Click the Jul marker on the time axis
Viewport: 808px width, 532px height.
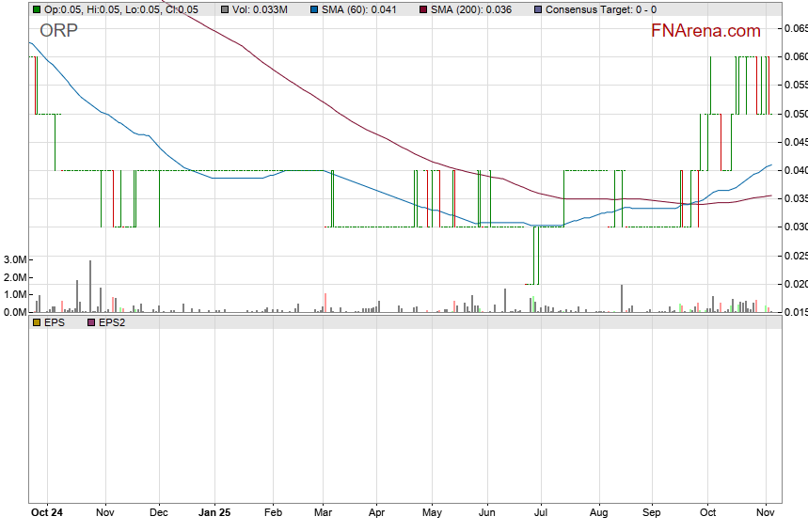(543, 513)
